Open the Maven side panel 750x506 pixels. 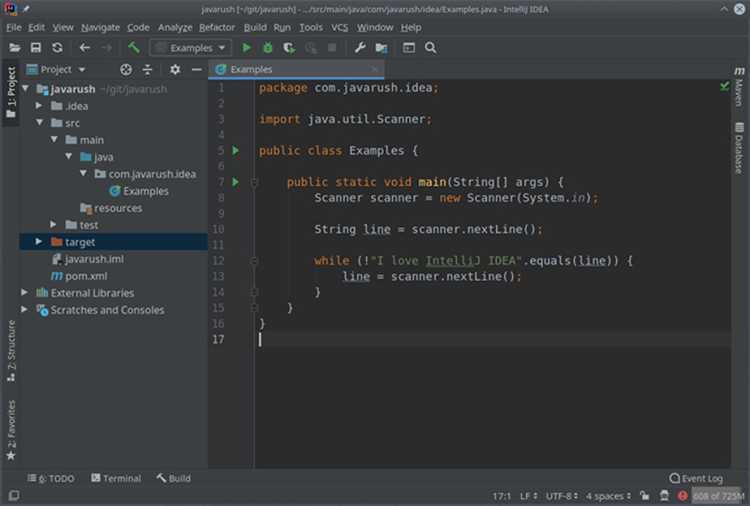click(x=739, y=87)
